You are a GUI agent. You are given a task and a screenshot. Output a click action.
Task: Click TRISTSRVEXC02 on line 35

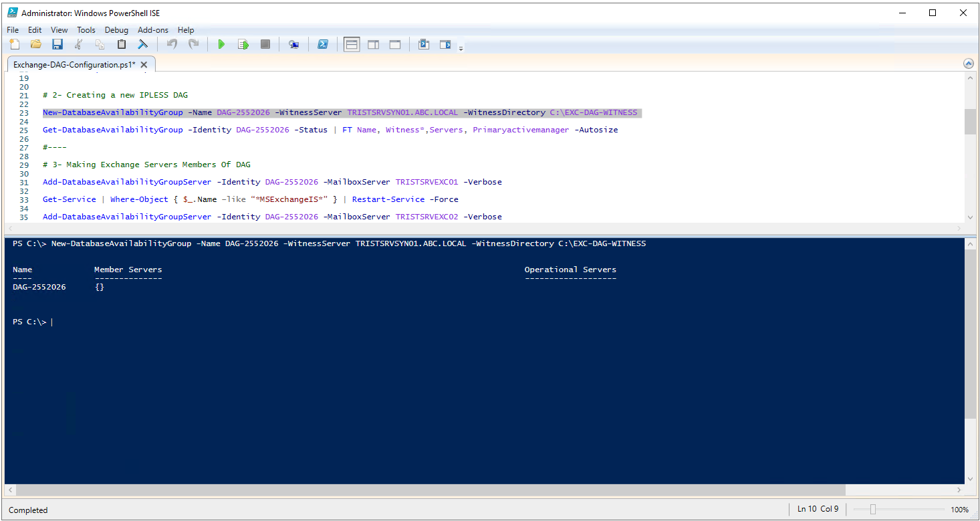coord(426,217)
